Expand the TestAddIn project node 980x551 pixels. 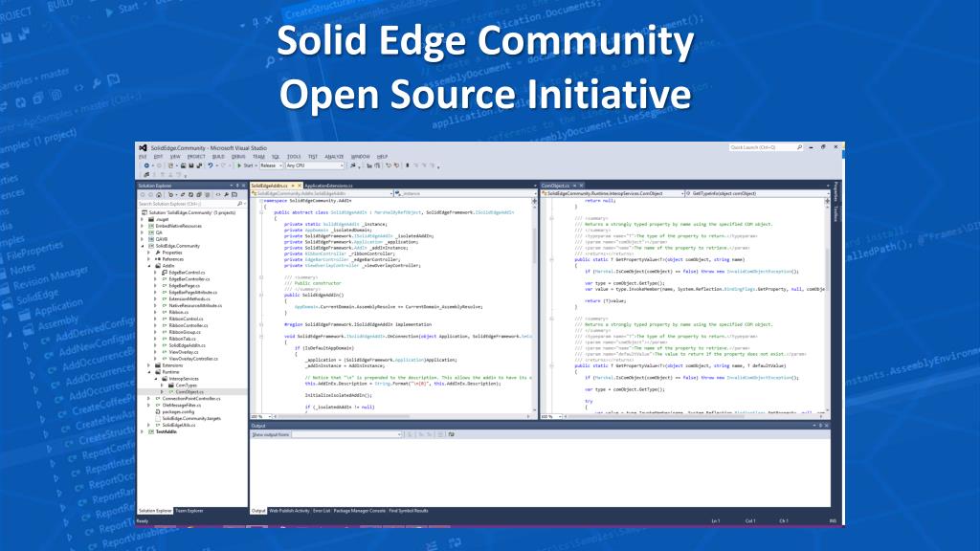coord(143,431)
